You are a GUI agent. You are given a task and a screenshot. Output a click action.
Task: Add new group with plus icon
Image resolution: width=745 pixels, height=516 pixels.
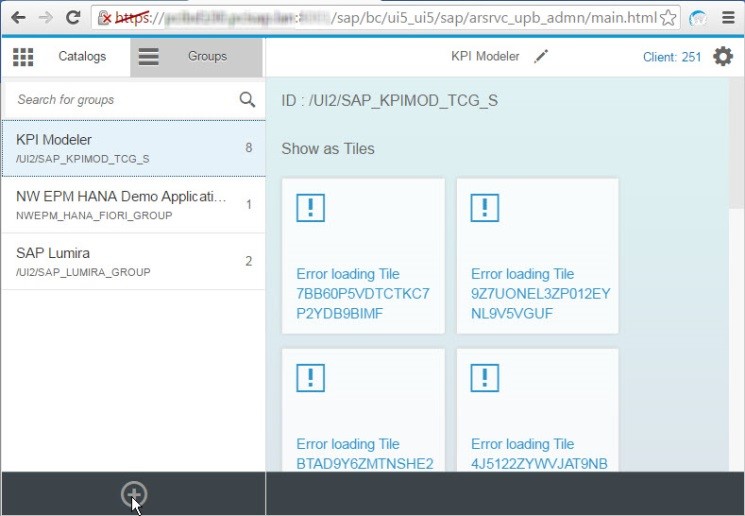[x=133, y=494]
